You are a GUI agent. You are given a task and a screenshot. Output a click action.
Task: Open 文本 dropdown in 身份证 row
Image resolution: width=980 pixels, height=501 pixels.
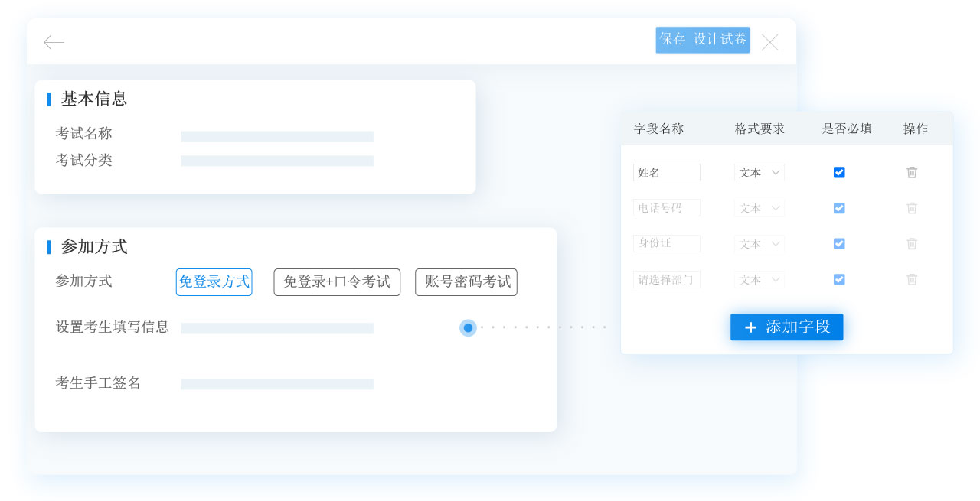(x=759, y=244)
